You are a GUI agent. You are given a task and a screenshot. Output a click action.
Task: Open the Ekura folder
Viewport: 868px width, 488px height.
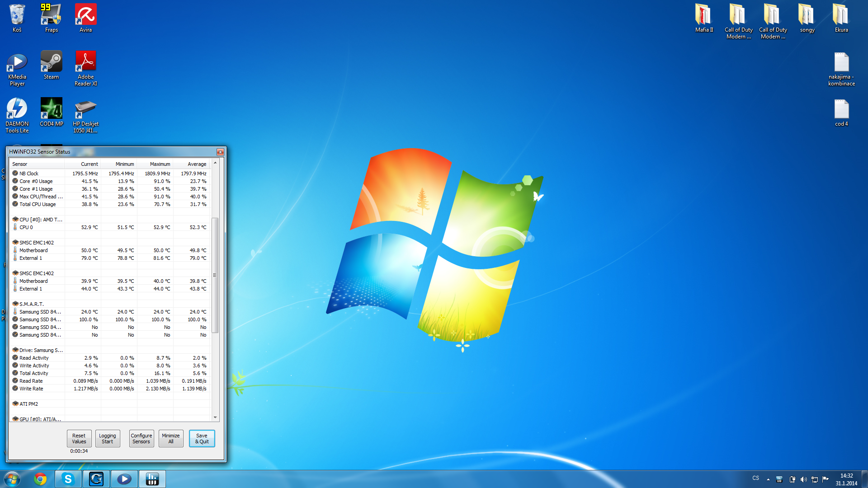coord(841,18)
